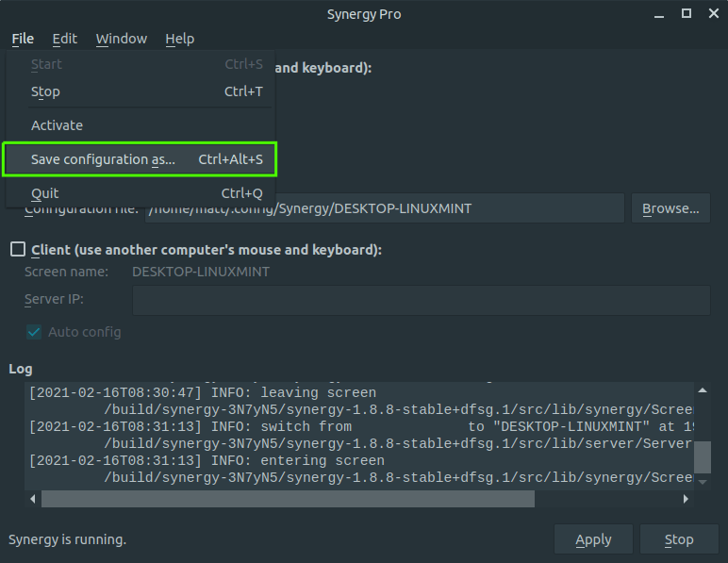
Task: Open the Window menu
Action: coord(121,39)
